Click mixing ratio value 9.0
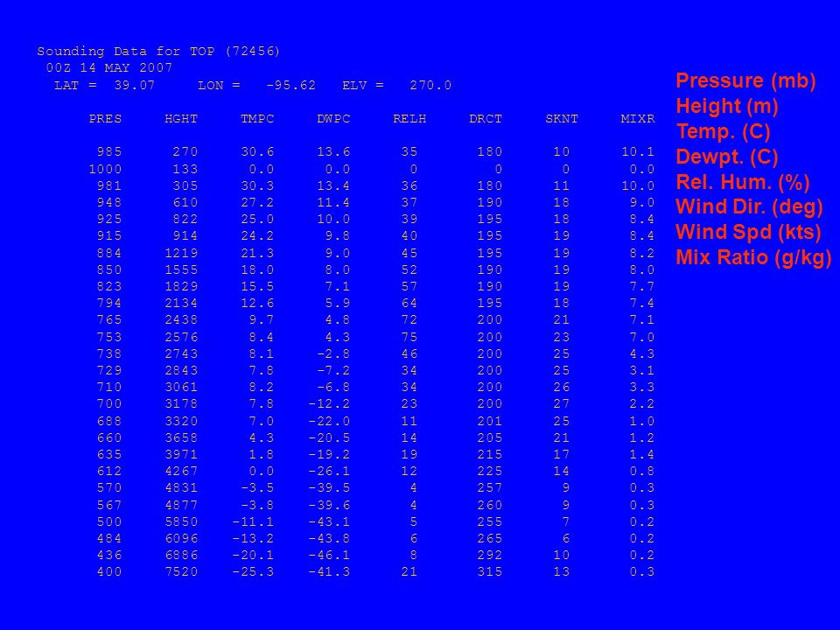 (641, 202)
